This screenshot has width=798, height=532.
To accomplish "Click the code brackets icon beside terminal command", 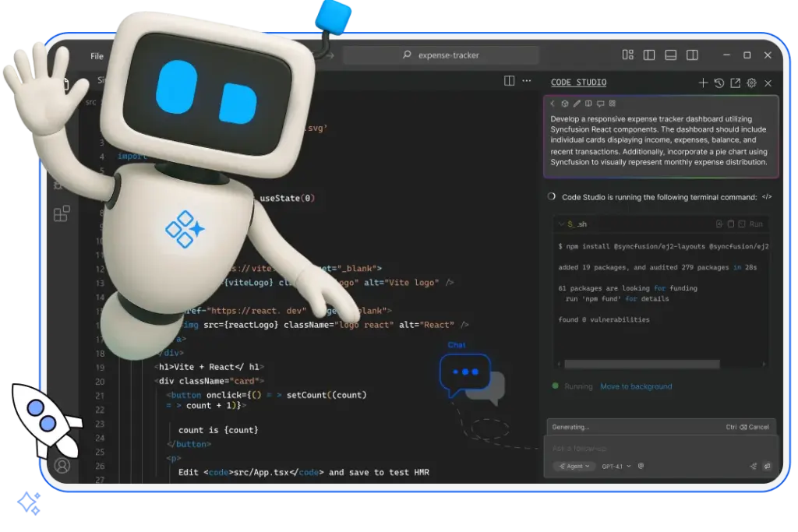I will (x=767, y=197).
